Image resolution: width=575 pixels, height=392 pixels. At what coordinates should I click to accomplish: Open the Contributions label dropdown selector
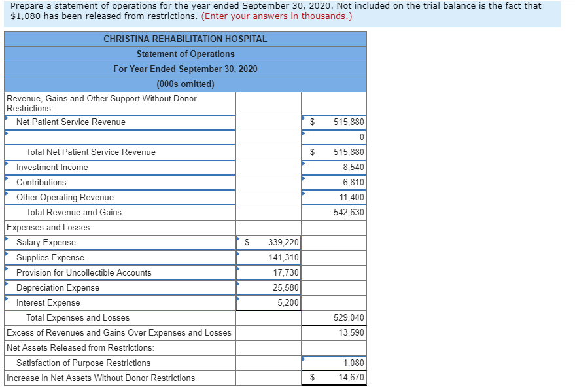tap(7, 182)
